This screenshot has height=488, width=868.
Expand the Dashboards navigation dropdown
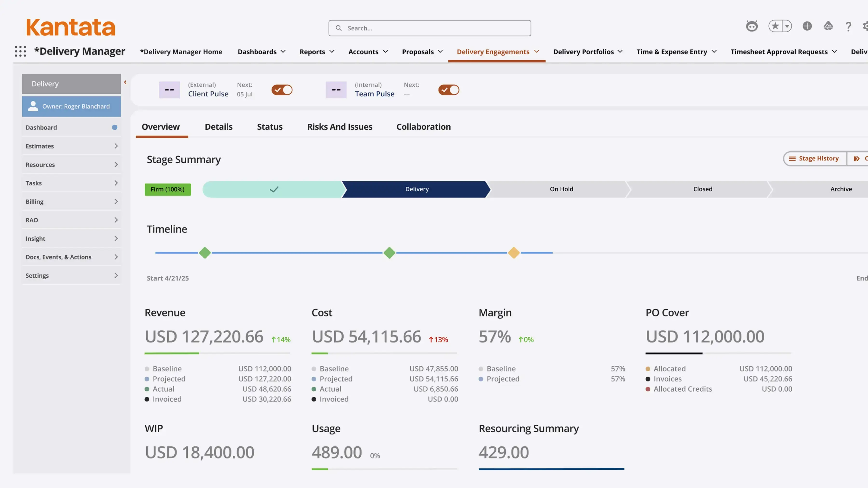coord(283,52)
